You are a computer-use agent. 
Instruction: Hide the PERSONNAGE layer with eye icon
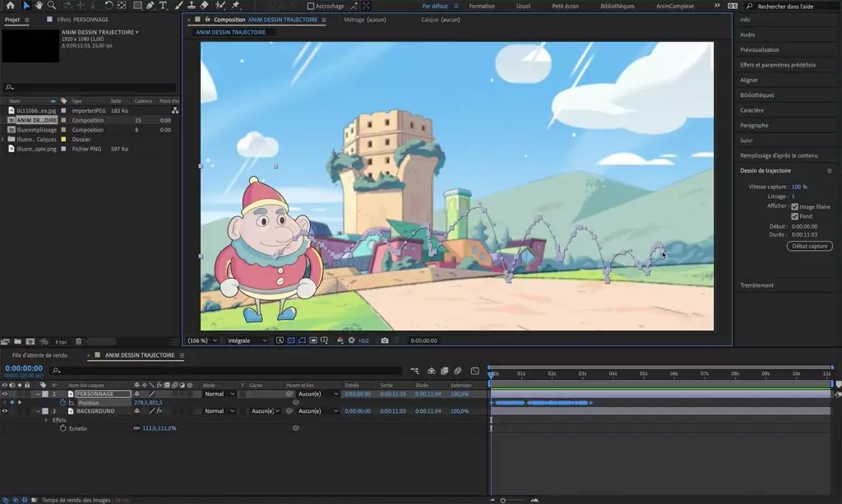tap(5, 394)
